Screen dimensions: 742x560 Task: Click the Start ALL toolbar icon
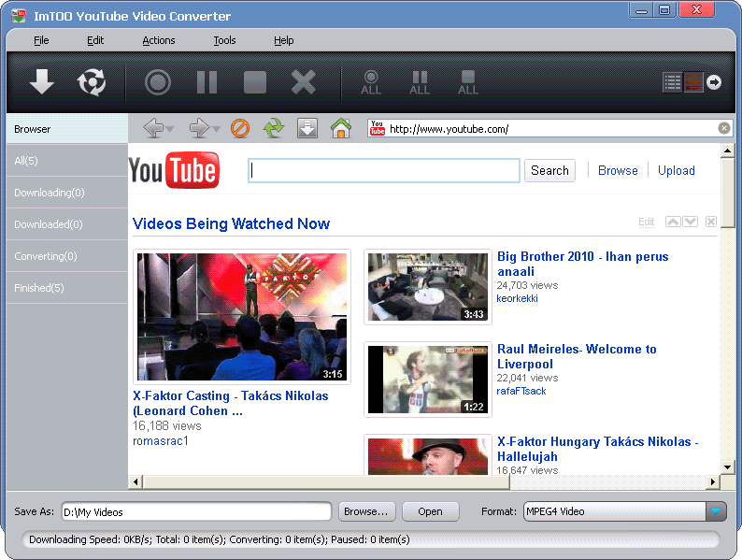tap(371, 83)
